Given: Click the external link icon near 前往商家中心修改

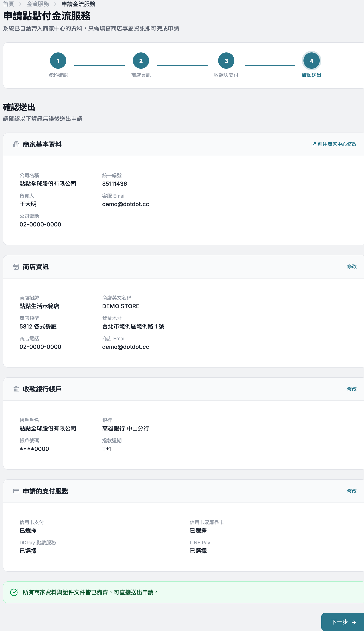Looking at the screenshot, I should [313, 144].
